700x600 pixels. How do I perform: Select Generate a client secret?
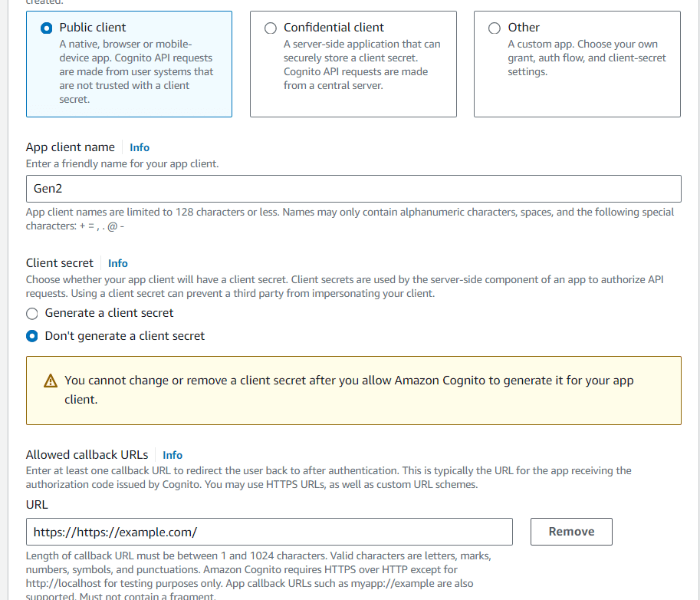32,314
